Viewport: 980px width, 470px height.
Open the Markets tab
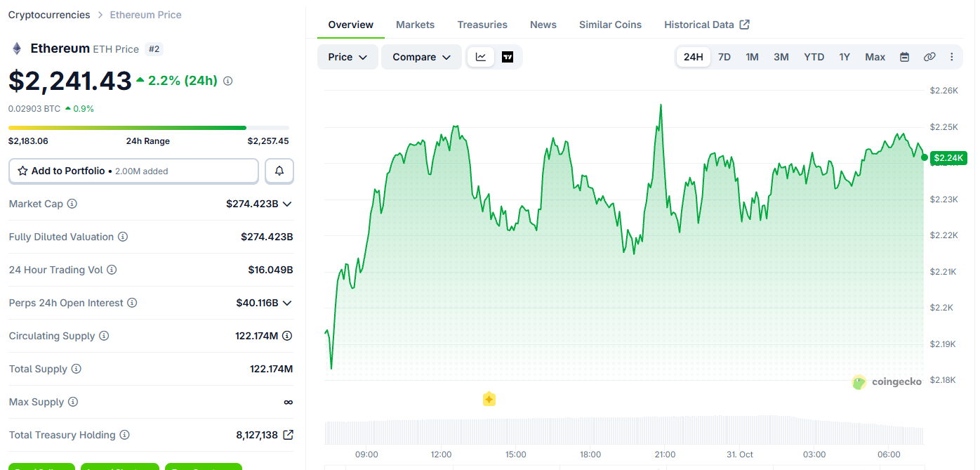click(x=415, y=25)
